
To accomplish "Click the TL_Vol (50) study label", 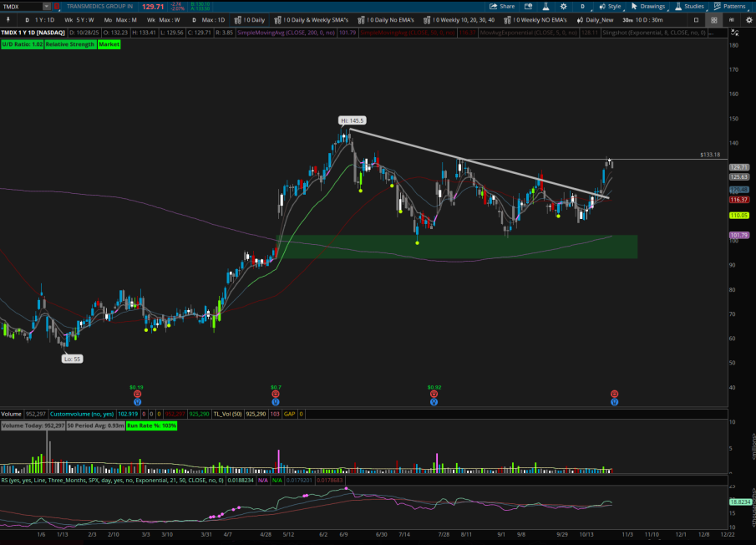I will click(227, 414).
